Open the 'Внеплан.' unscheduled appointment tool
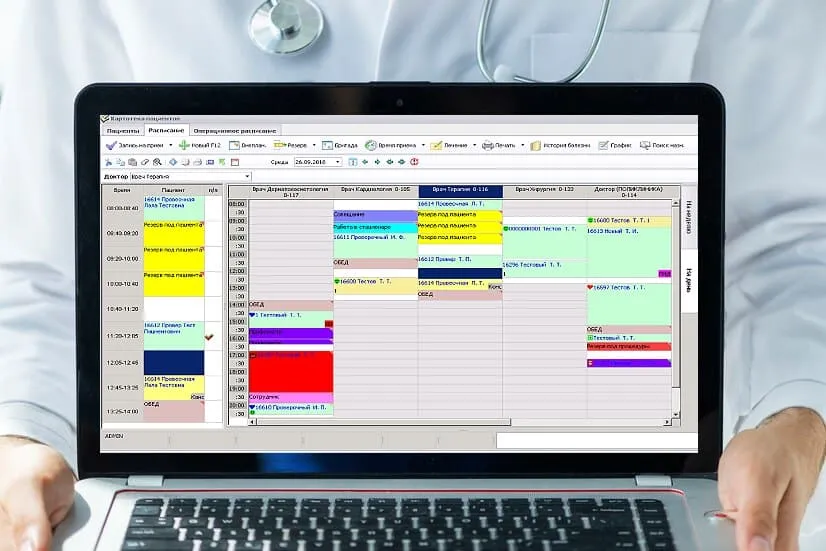The width and height of the screenshot is (826, 551). point(248,145)
